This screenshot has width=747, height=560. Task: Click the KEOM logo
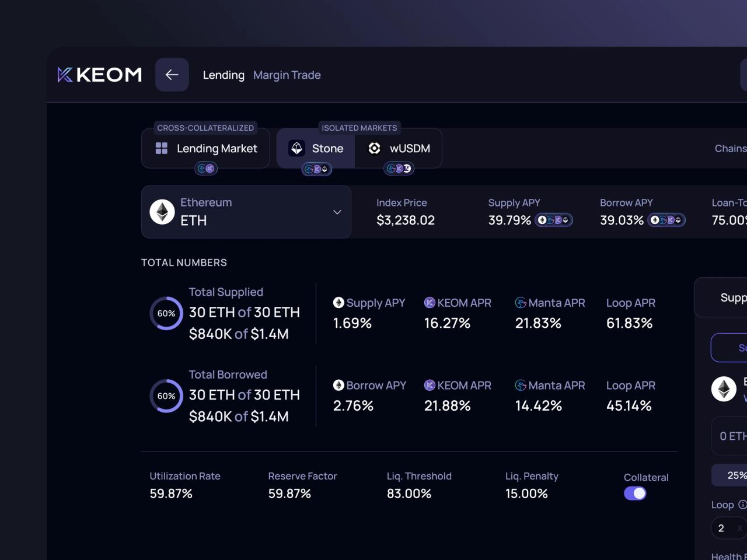[x=100, y=75]
